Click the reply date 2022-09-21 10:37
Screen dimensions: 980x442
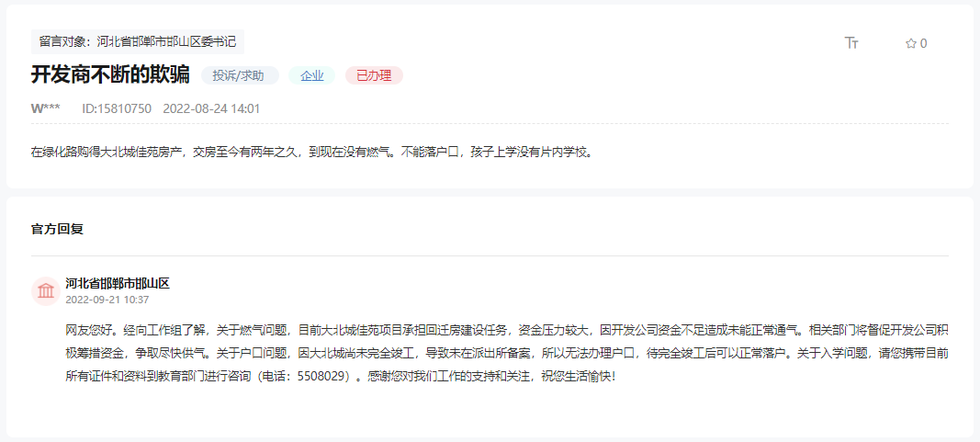[x=107, y=300]
